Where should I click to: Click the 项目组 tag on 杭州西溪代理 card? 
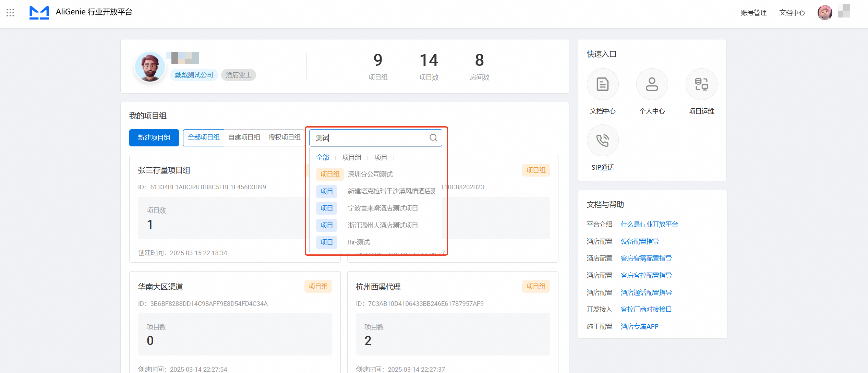click(x=536, y=286)
